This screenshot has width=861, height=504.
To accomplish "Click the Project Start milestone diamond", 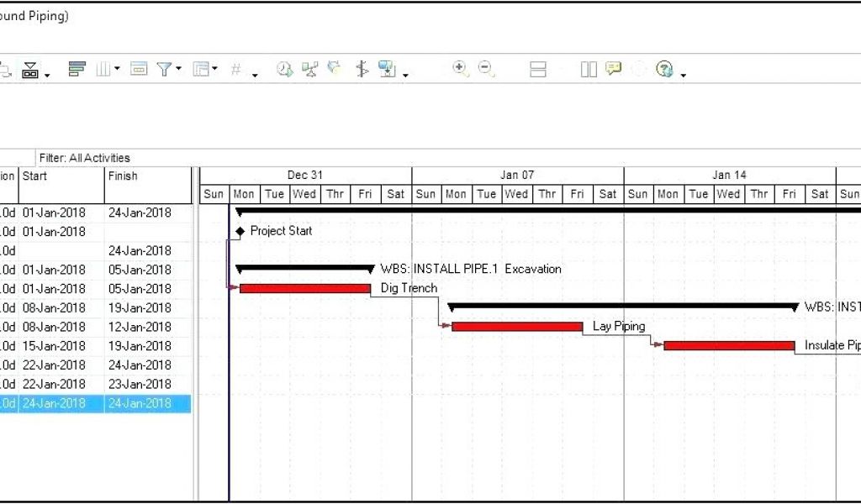I will (240, 231).
